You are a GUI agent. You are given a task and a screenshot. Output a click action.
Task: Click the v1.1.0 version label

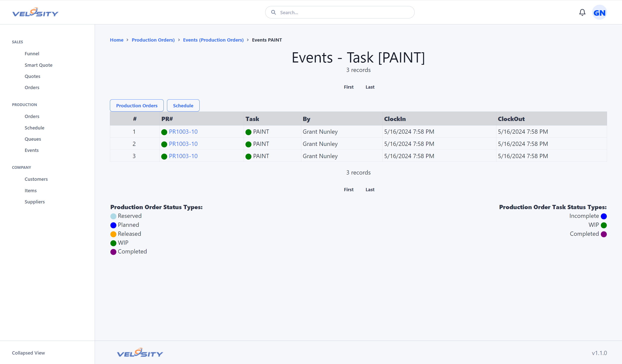point(599,353)
